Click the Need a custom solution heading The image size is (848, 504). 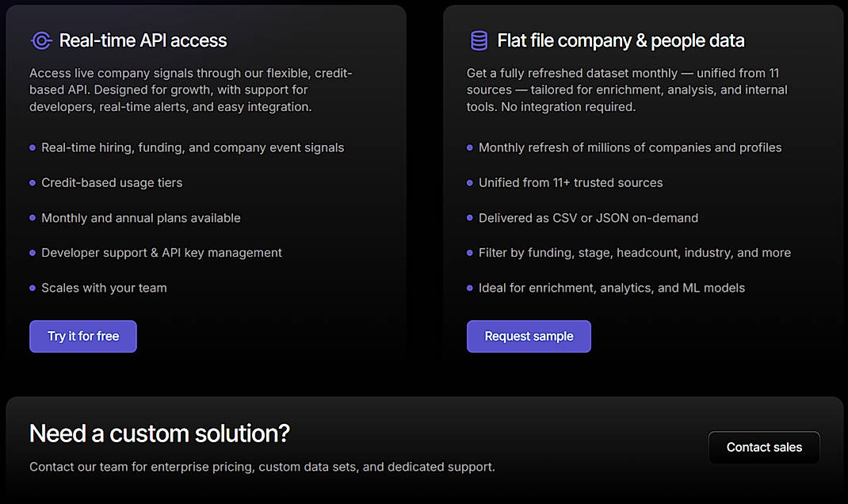coord(159,433)
